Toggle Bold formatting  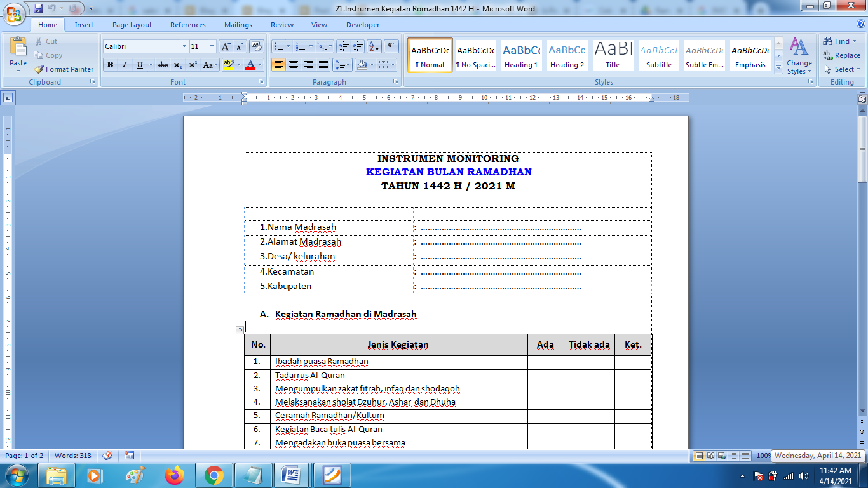click(x=110, y=65)
